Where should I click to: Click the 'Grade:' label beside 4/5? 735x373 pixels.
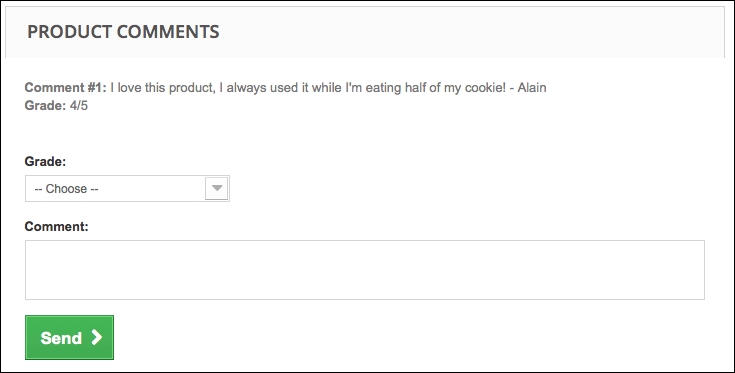pyautogui.click(x=45, y=105)
